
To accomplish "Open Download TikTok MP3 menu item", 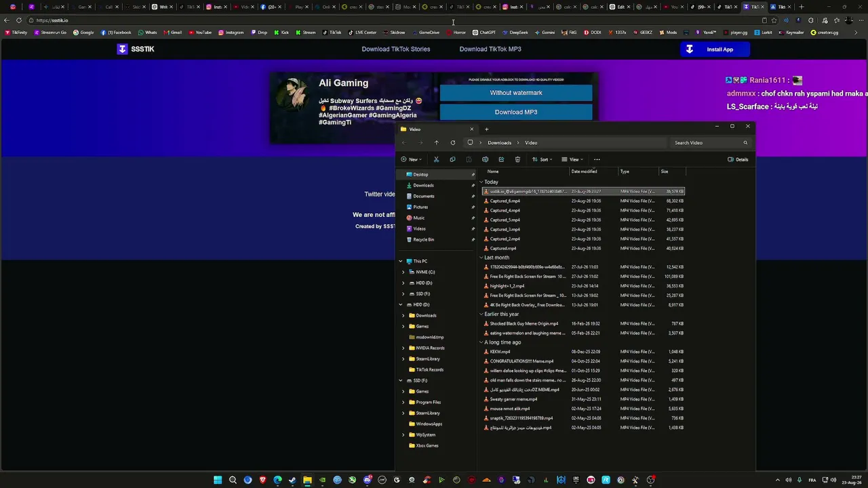I will coord(490,49).
